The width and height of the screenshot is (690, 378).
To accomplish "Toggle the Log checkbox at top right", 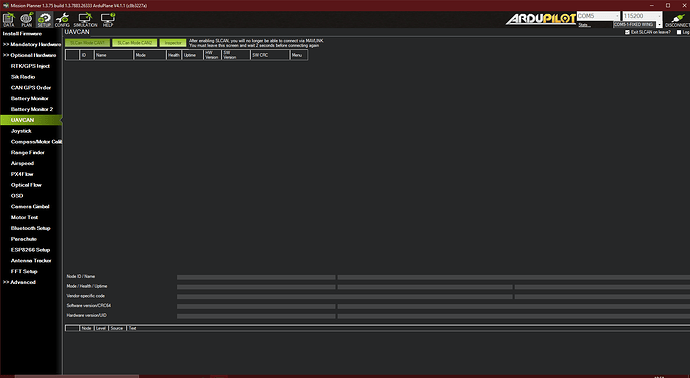I will click(679, 32).
